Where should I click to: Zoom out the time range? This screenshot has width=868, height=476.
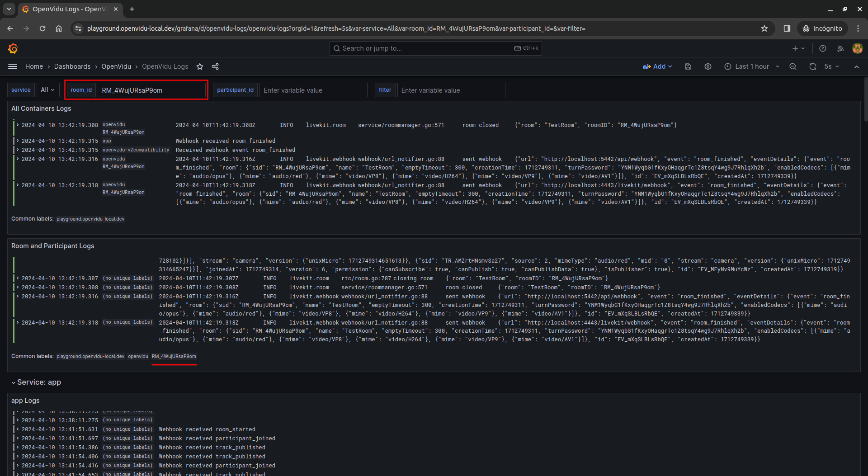coord(793,66)
